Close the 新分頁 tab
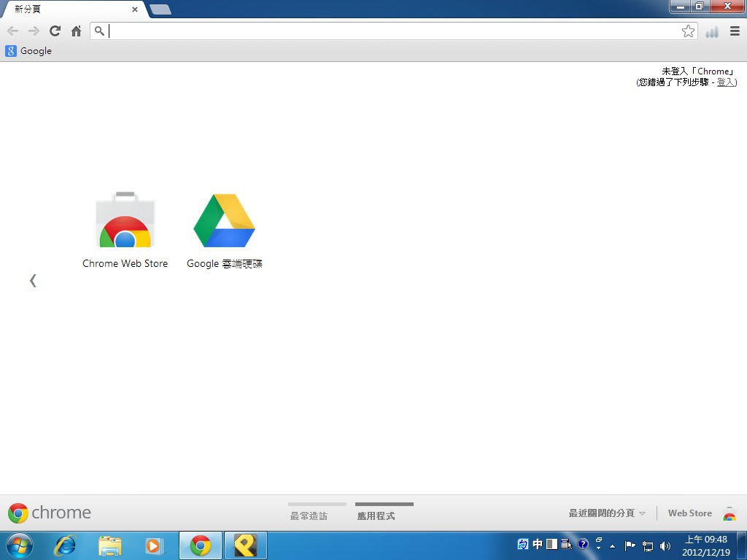Screen dimensions: 747x560 (x=135, y=9)
